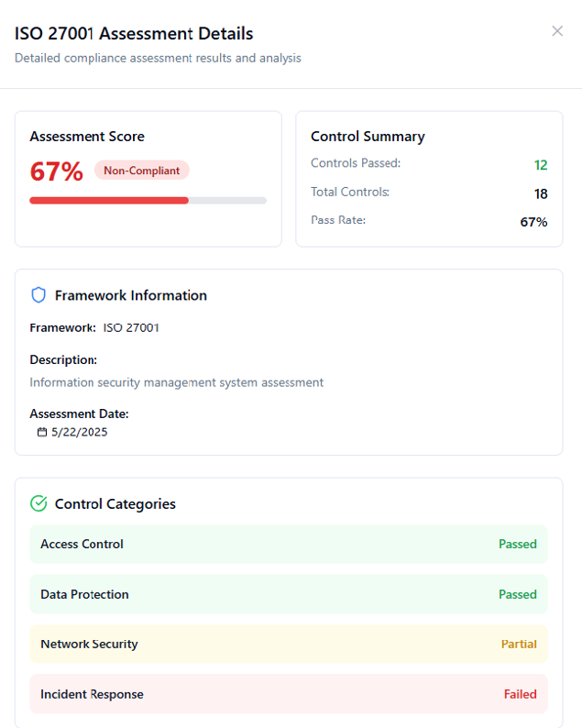Click the Pass Rate value 67%

pyautogui.click(x=533, y=222)
